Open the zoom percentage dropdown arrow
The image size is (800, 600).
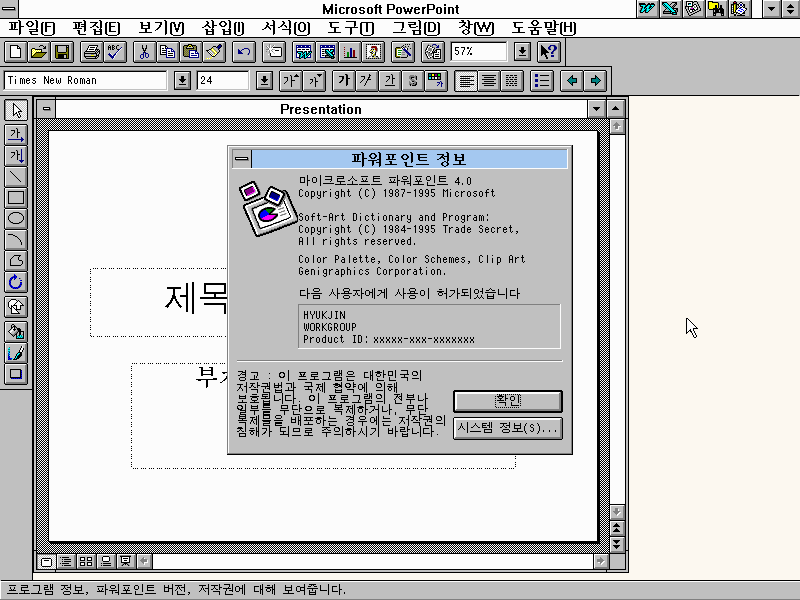[522, 52]
